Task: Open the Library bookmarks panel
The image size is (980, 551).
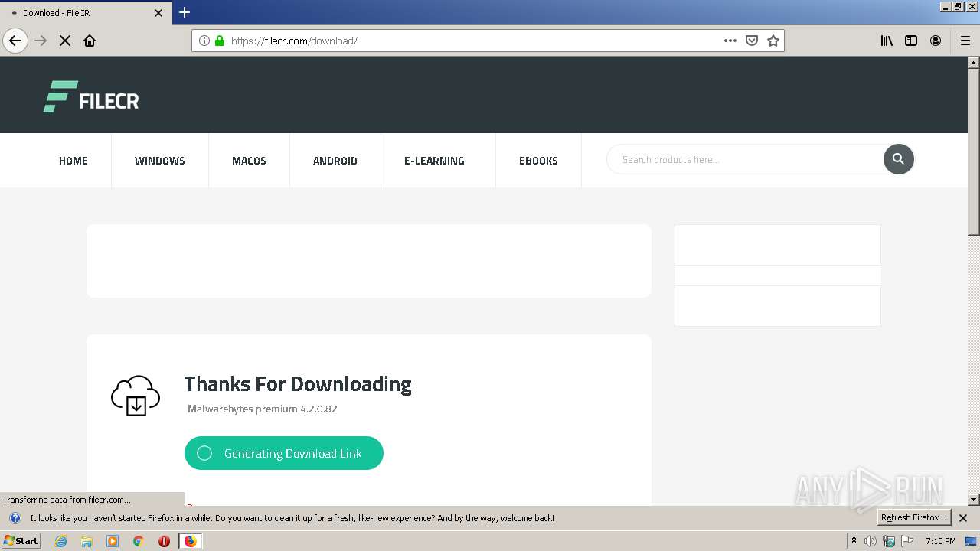Action: click(x=887, y=41)
